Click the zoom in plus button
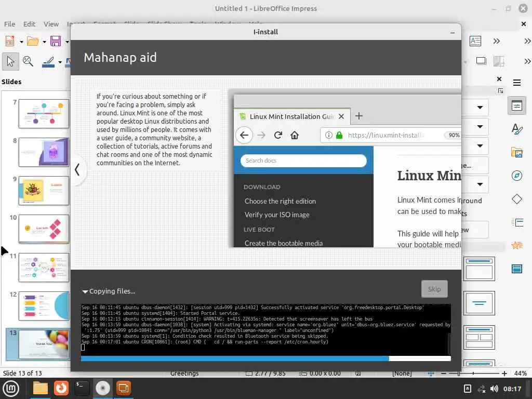This screenshot has height=399, width=532. pyautogui.click(x=504, y=373)
